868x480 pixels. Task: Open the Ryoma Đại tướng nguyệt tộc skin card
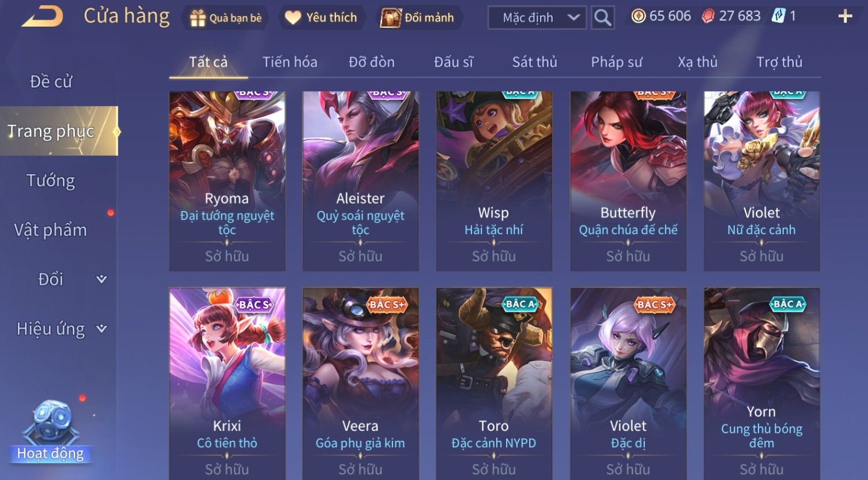(227, 181)
